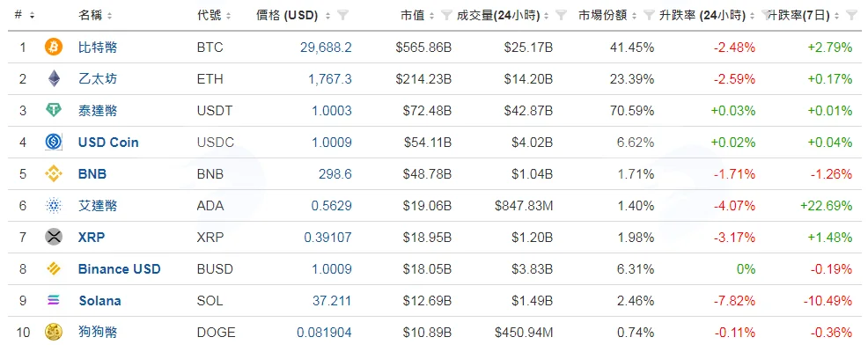Image resolution: width=868 pixels, height=359 pixels.
Task: Select the USDT symbol cell
Action: click(215, 111)
